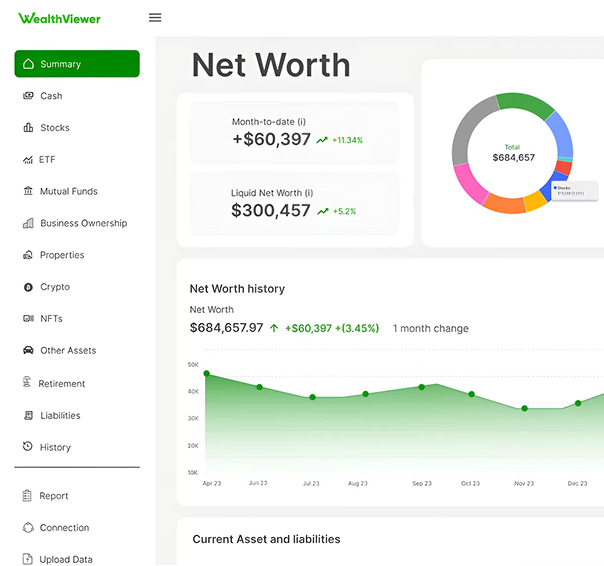Open the Liabilities section

pos(60,416)
